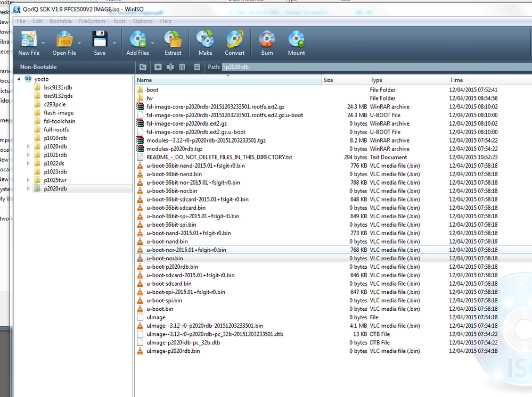Sort files by Type column header

click(408, 80)
